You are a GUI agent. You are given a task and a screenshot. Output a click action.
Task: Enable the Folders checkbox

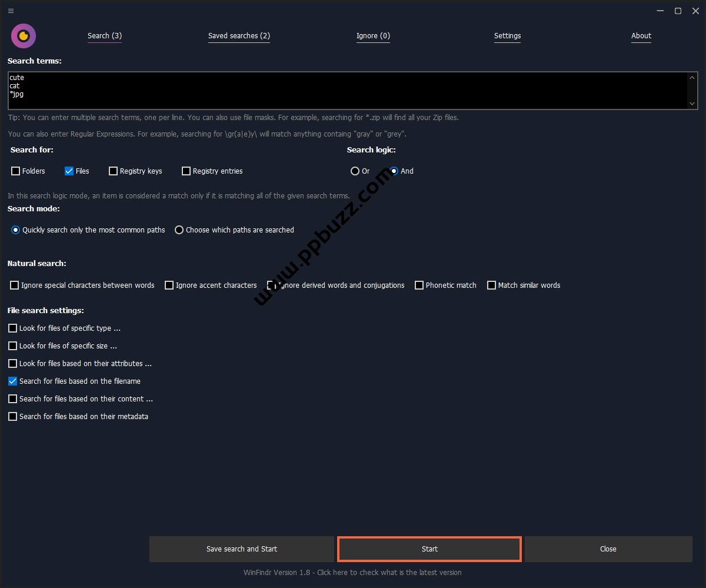tap(16, 171)
